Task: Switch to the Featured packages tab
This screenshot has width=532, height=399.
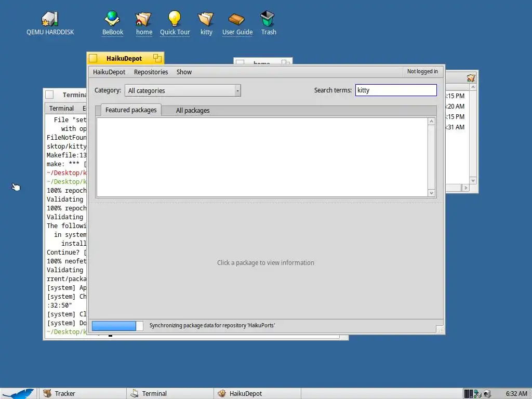Action: 131,110
